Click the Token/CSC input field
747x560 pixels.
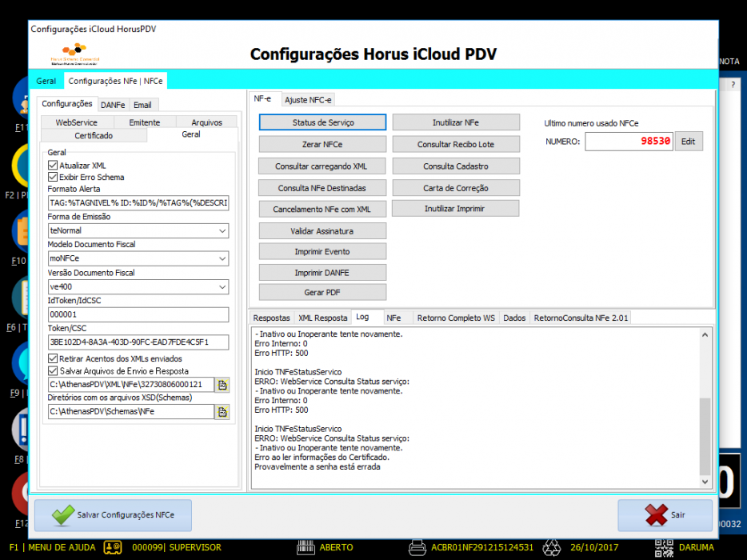[138, 342]
